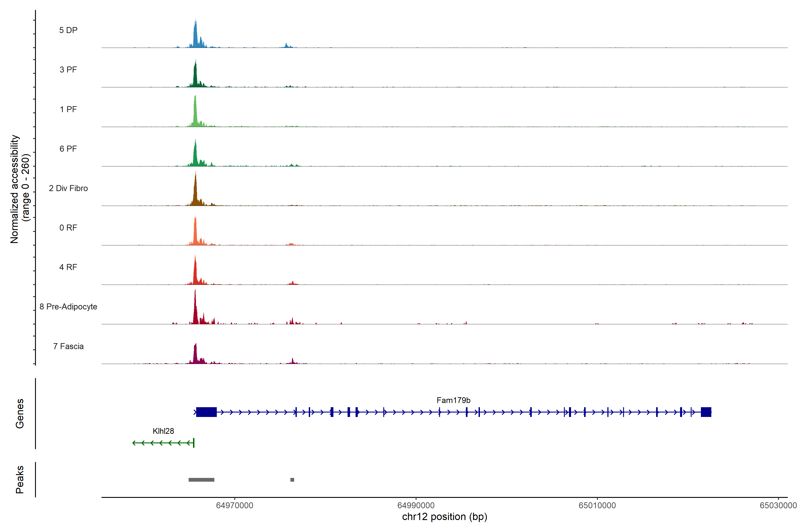Click the 3 PF track label
The image size is (798, 532).
coord(68,70)
